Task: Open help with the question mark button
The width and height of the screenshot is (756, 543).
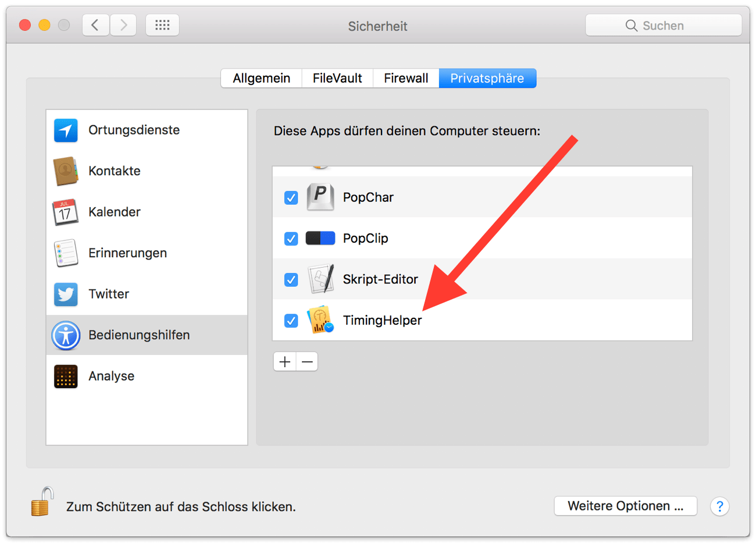Action: (x=720, y=506)
